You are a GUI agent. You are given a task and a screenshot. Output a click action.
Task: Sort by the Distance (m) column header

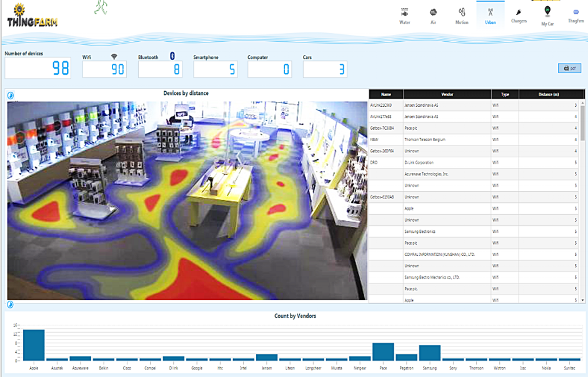tap(549, 94)
